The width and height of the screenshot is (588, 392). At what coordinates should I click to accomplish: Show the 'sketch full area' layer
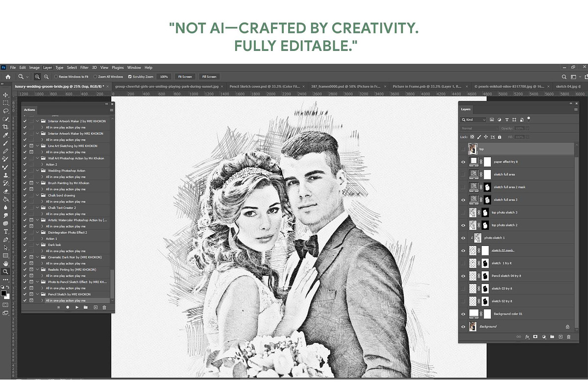click(464, 174)
